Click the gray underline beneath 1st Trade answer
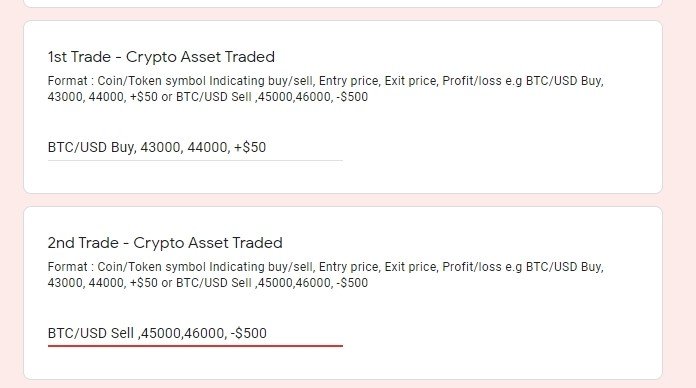This screenshot has height=388, width=696. 195,160
